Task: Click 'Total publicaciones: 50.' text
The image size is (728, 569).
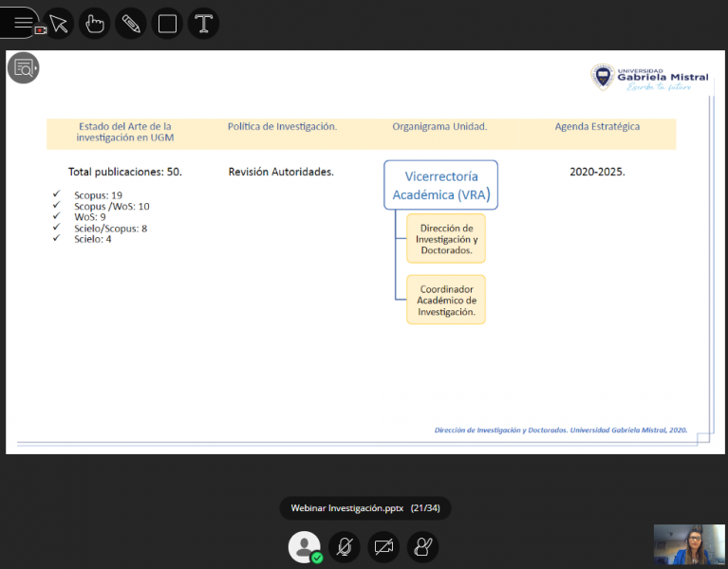Action: [x=125, y=172]
